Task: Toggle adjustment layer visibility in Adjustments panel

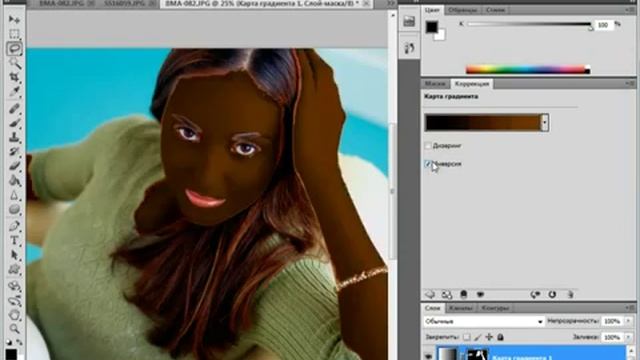Action: (480, 294)
